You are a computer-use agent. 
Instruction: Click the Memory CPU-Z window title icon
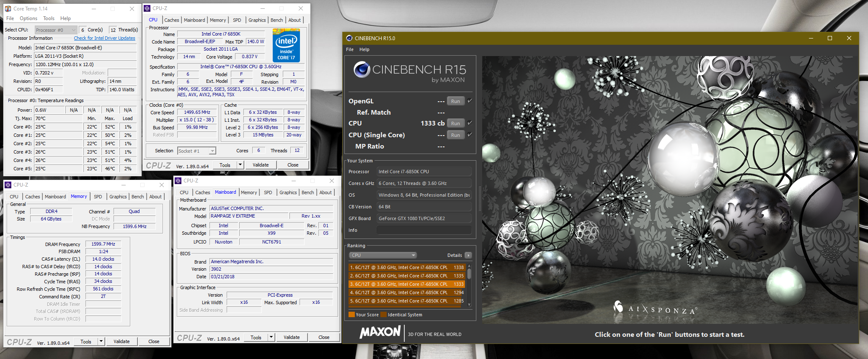click(x=8, y=185)
